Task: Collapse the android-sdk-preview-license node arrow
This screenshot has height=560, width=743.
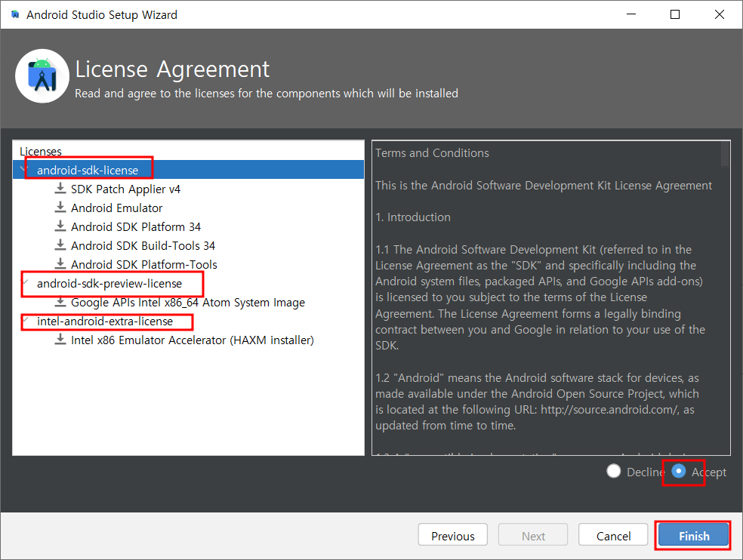Action: click(26, 283)
